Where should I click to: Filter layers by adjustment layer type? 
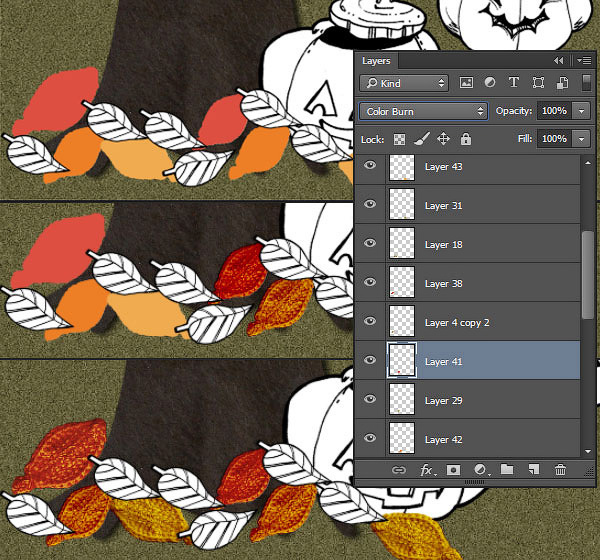pyautogui.click(x=490, y=83)
